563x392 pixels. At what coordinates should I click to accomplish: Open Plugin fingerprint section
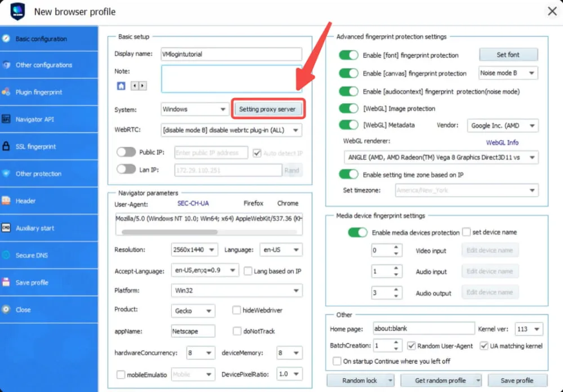click(x=49, y=92)
